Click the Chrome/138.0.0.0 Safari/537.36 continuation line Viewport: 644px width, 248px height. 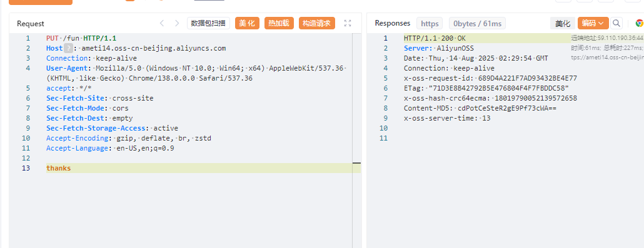pyautogui.click(x=149, y=79)
